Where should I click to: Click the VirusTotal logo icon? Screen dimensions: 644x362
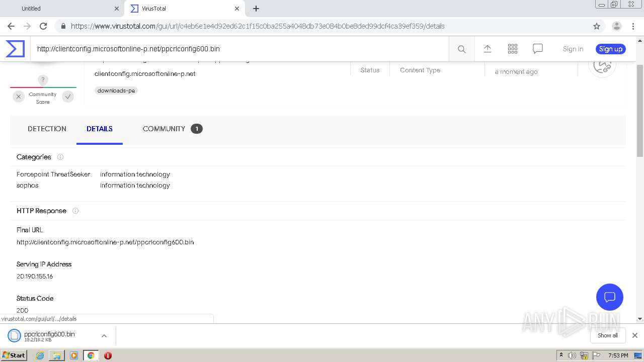pyautogui.click(x=15, y=49)
